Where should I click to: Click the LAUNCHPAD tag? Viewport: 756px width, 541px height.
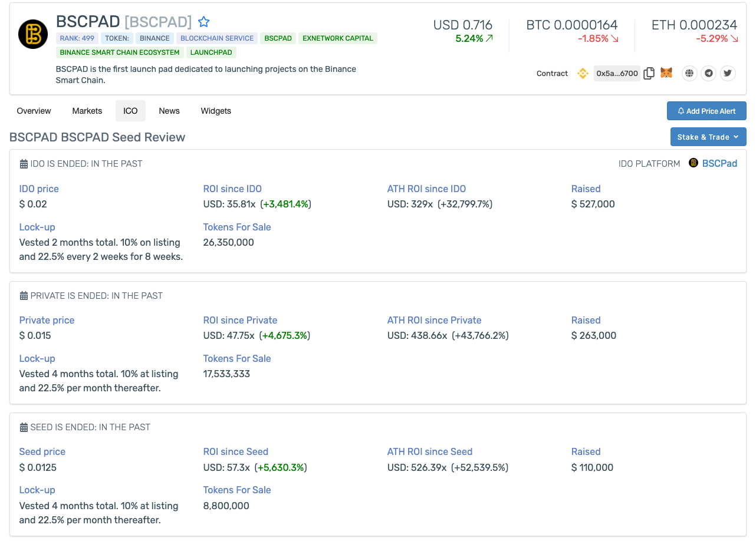tap(212, 52)
